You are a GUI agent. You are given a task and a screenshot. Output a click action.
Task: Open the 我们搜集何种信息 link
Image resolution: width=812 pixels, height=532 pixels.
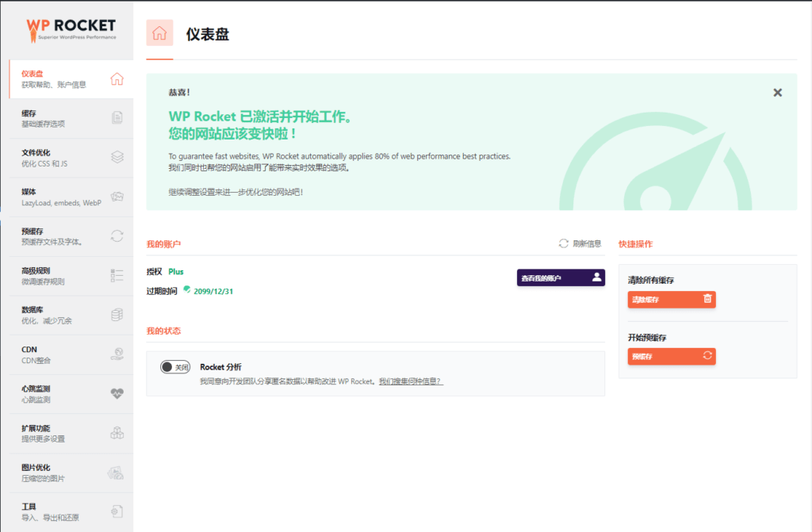click(x=410, y=381)
